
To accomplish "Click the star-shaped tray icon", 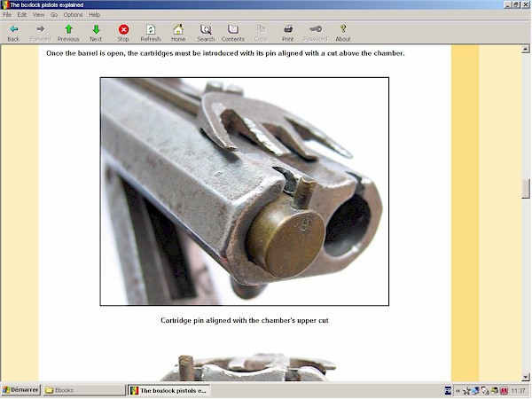I will (x=466, y=391).
